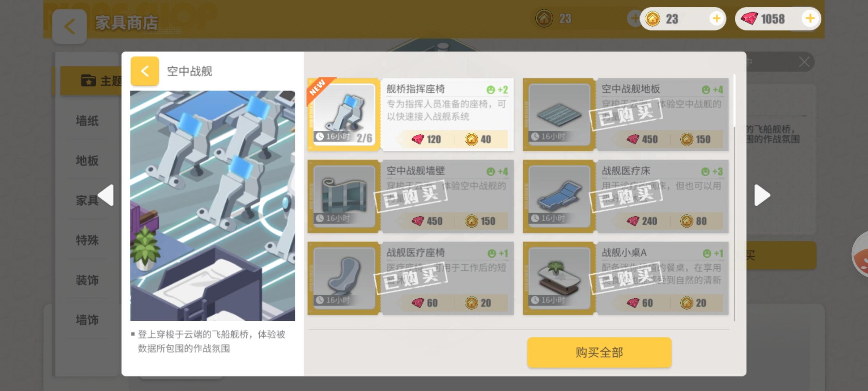This screenshot has width=868, height=391.
Task: Choose the 40 coin price for 舰桥指挥座椅
Action: [478, 139]
